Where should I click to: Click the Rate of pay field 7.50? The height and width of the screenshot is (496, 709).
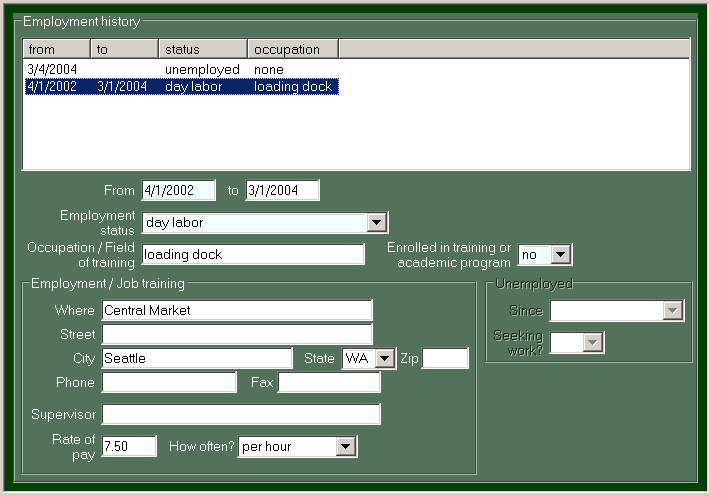point(129,447)
